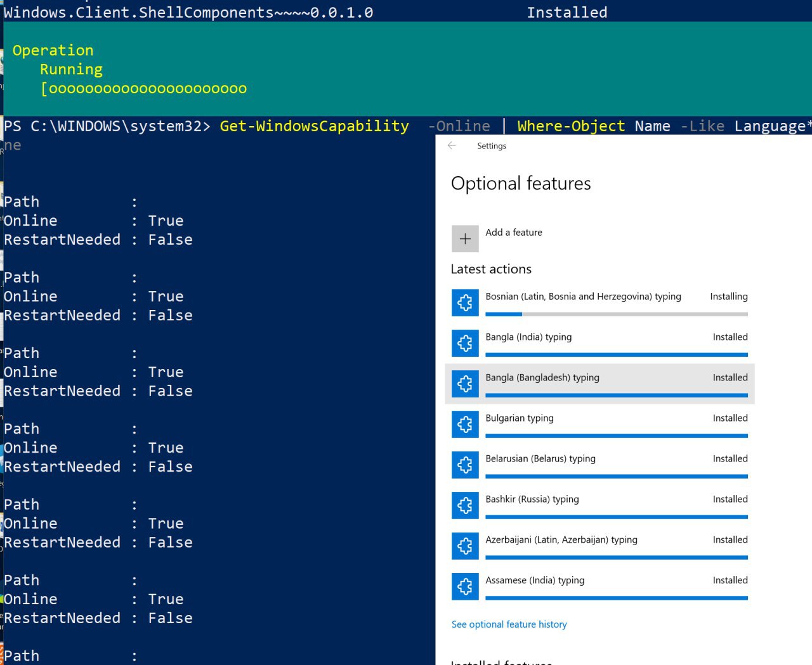
Task: Click the 'Installed' state in PowerShell output
Action: pyautogui.click(x=567, y=12)
